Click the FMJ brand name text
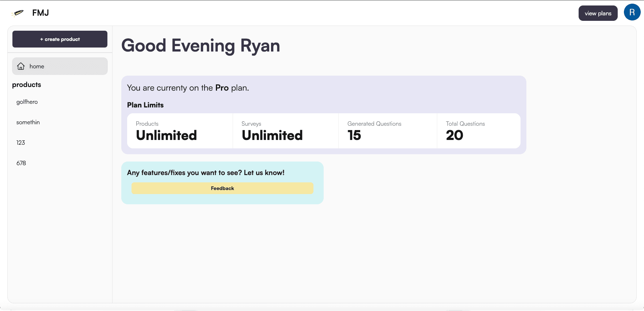 click(x=41, y=13)
